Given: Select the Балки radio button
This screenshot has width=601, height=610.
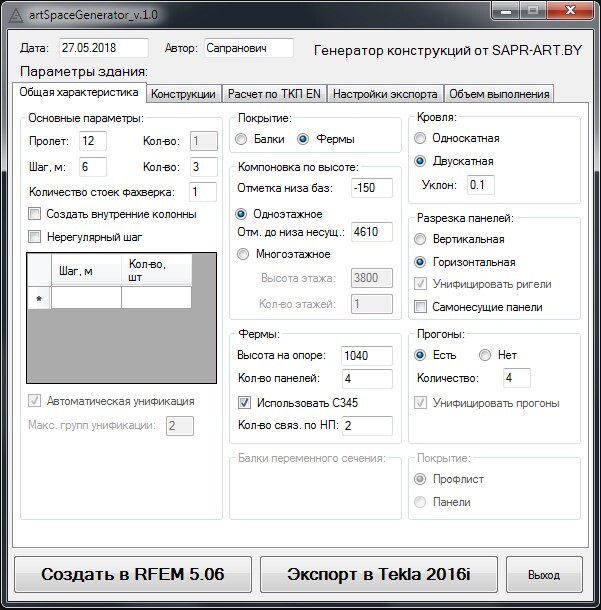Looking at the screenshot, I should click(242, 139).
